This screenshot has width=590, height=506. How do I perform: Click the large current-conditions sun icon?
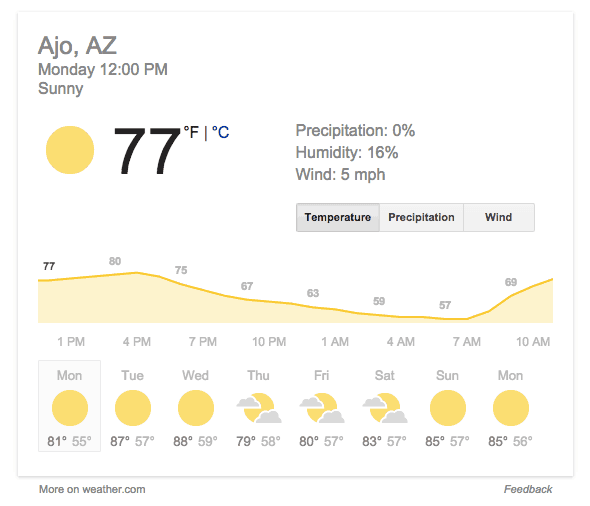coord(70,150)
